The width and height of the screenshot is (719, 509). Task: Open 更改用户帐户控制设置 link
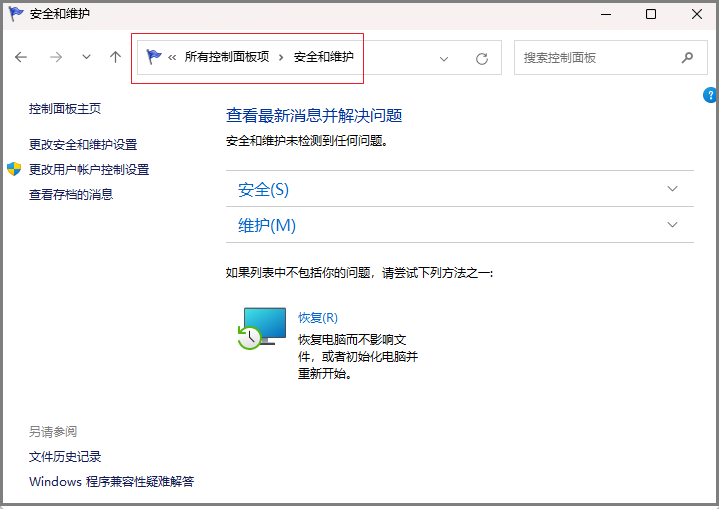tap(89, 170)
